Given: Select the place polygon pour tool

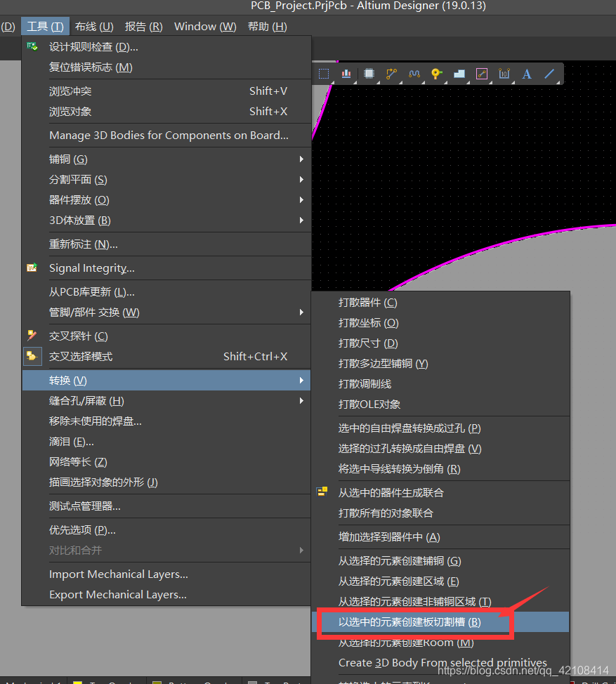Looking at the screenshot, I should click(459, 74).
